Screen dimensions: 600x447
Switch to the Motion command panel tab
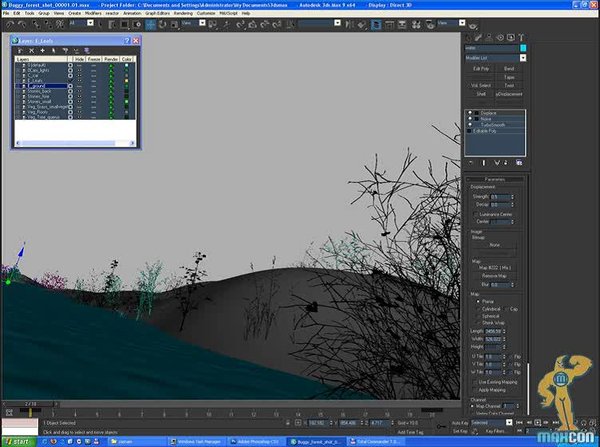click(x=500, y=38)
